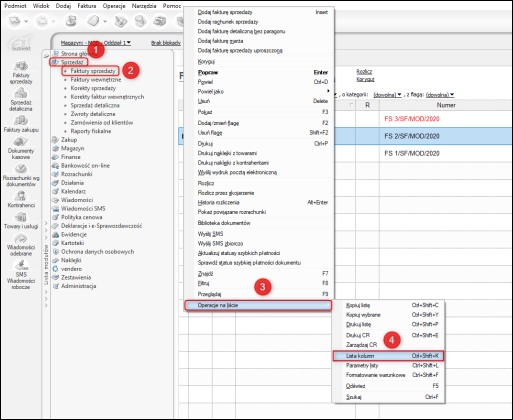Click the Rozlicz link above the list
Viewport: 513px width, 420px height.
coord(364,72)
